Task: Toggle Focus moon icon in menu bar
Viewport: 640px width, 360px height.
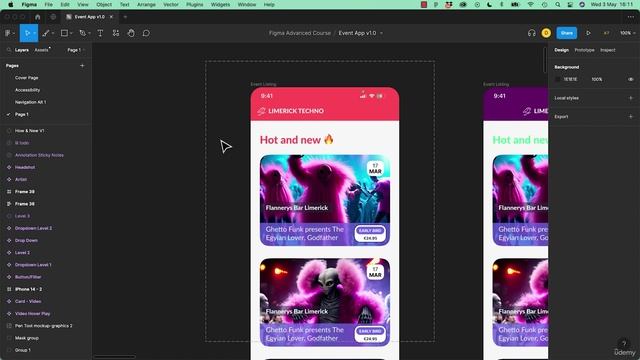Action: pyautogui.click(x=489, y=4)
